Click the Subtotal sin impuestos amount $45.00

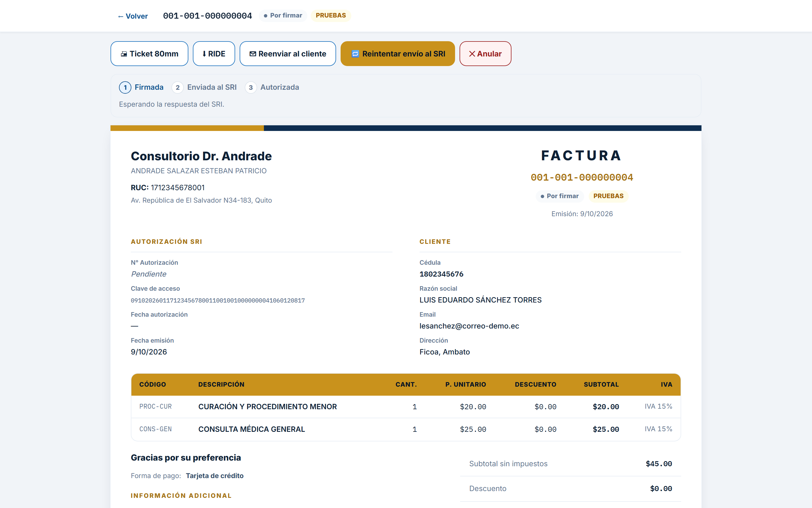click(x=659, y=464)
